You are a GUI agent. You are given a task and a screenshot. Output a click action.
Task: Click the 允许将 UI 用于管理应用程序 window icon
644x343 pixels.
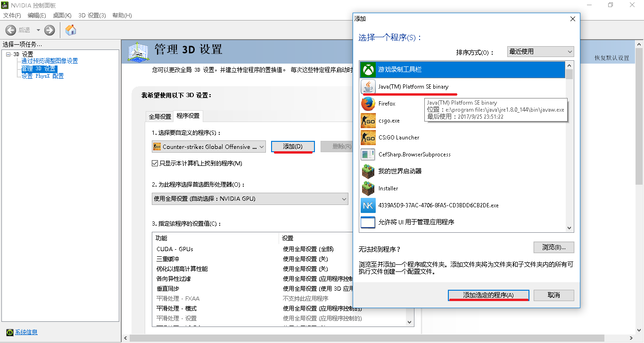coord(368,222)
